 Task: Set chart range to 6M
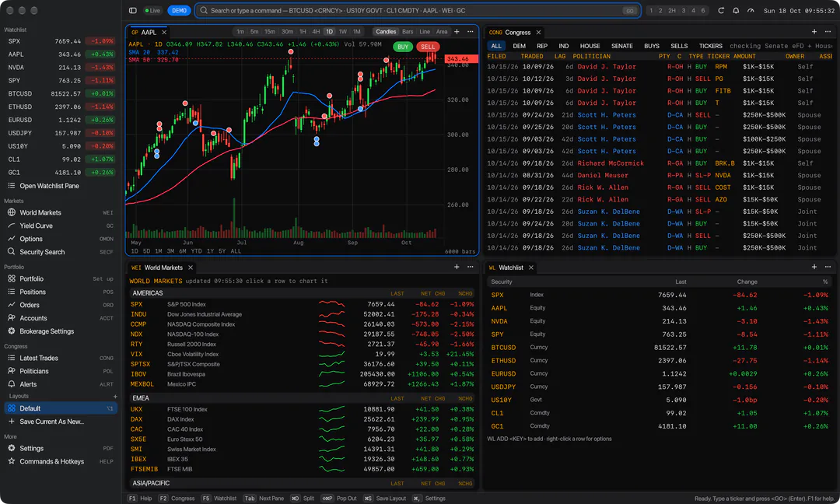pos(182,251)
